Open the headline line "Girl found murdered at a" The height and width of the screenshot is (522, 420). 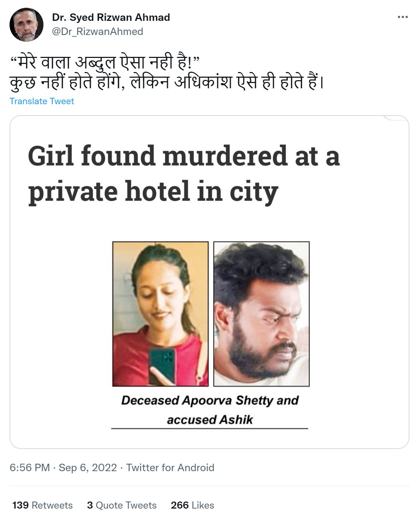pyautogui.click(x=184, y=156)
